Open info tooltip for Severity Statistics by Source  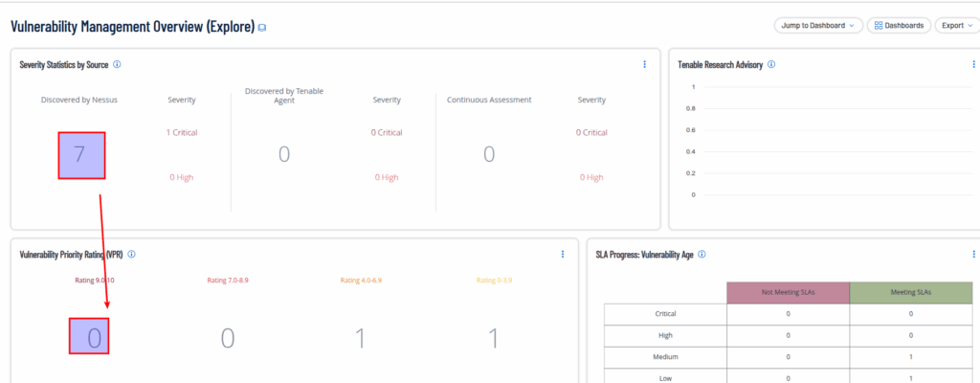[117, 64]
